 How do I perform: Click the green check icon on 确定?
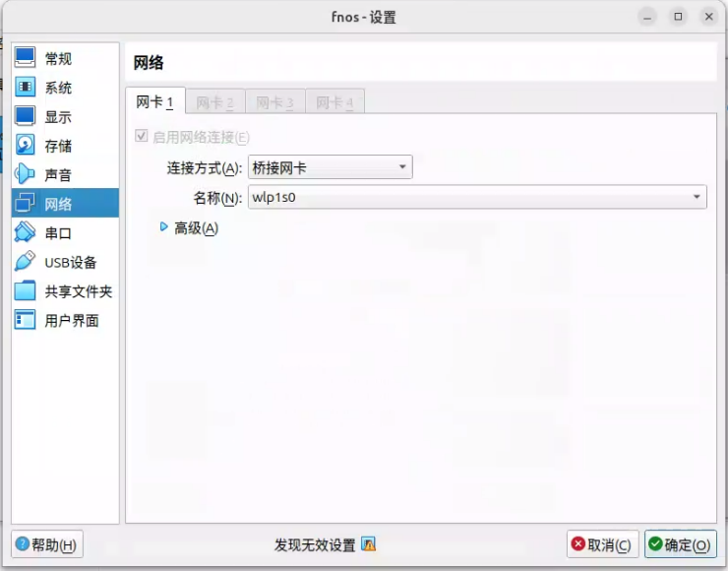[655, 543]
